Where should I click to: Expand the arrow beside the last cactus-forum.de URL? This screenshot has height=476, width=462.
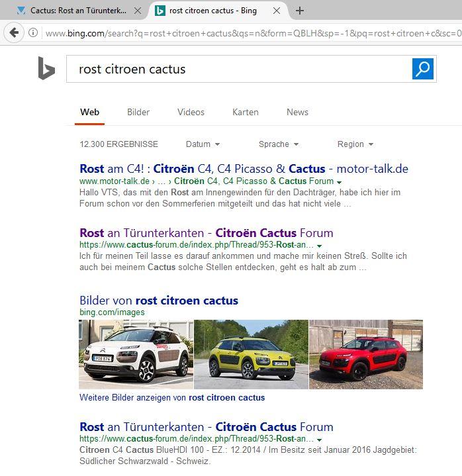point(319,440)
